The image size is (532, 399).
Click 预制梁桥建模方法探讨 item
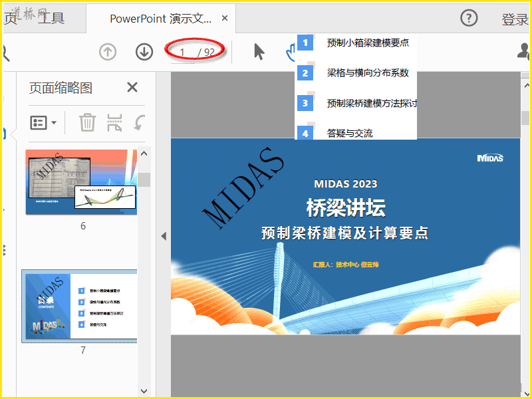point(372,103)
